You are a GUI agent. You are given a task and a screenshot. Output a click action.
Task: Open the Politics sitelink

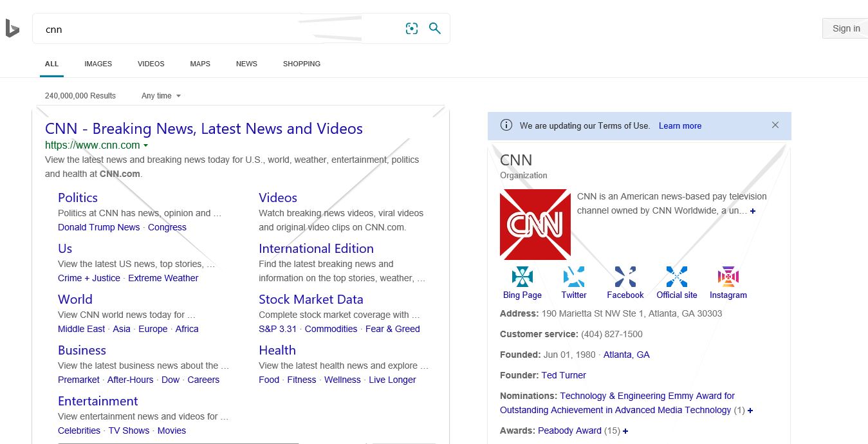[78, 198]
